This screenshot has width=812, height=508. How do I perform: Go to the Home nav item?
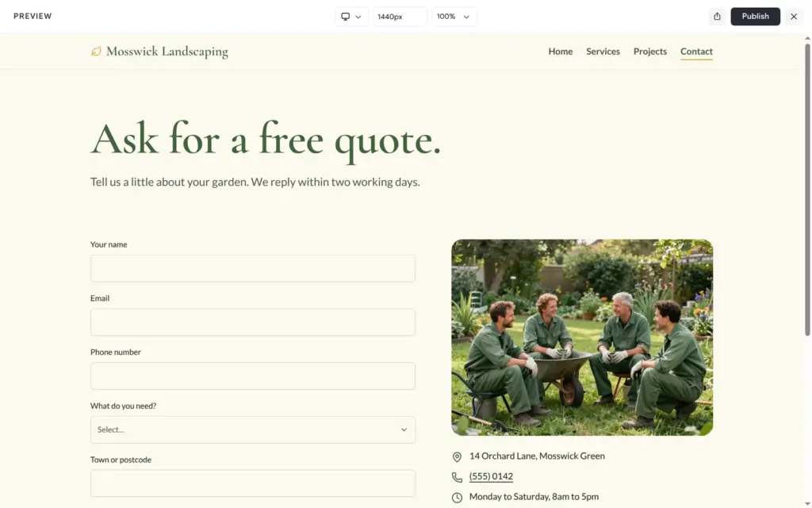pyautogui.click(x=561, y=52)
